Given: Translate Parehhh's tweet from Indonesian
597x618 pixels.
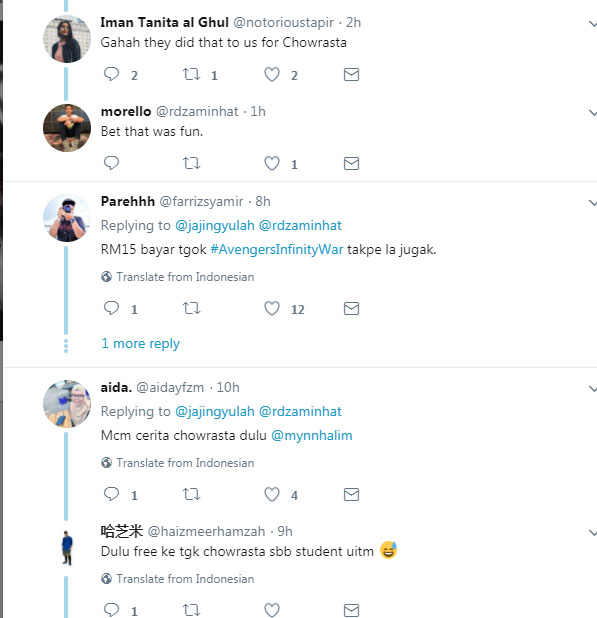Looking at the screenshot, I should coord(177,277).
